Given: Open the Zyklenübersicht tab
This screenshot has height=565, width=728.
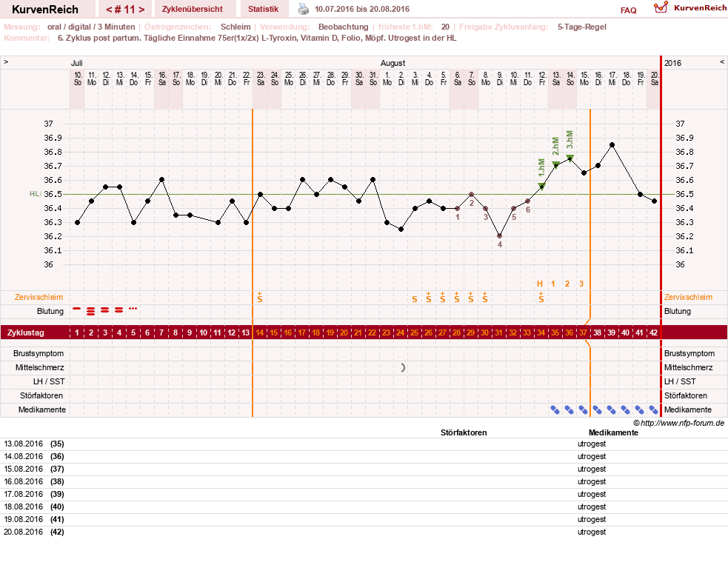Looking at the screenshot, I should coord(193,9).
